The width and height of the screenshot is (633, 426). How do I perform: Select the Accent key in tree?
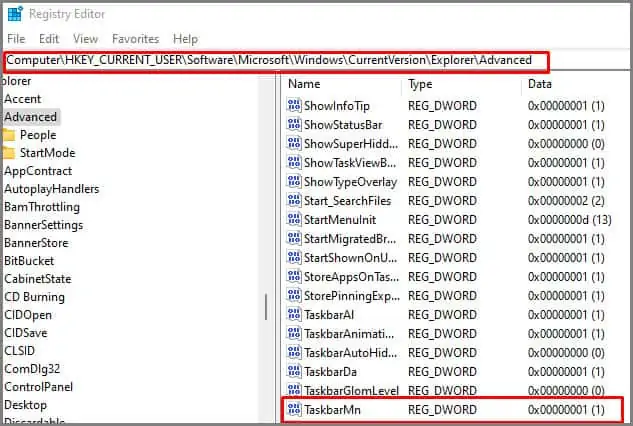(23, 99)
